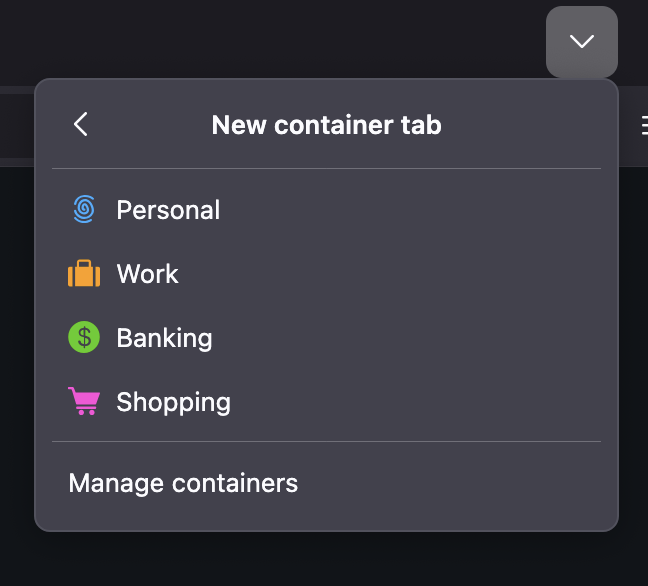
Task: Open the hamburger menu at right edge
Action: (644, 126)
